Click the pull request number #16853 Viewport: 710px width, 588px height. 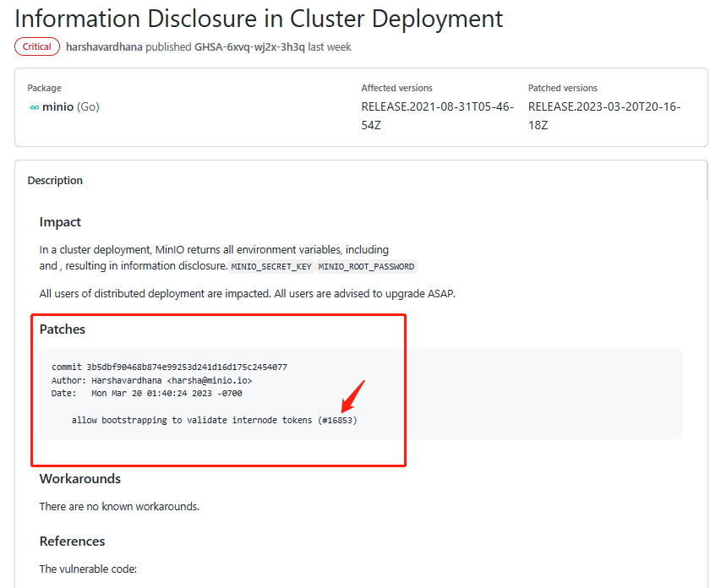(337, 421)
